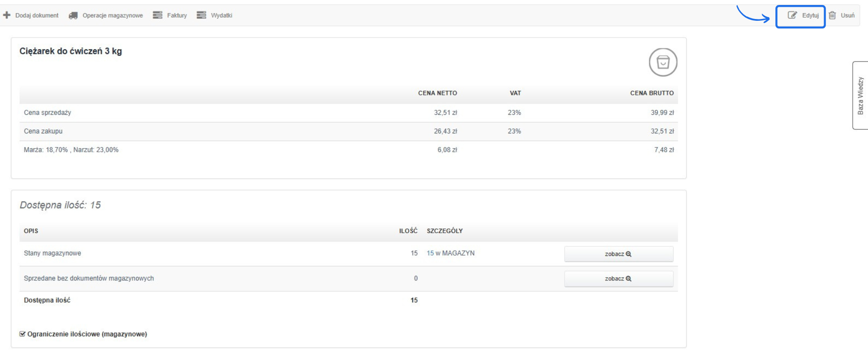Click the list icon next to Faktury

pyautogui.click(x=157, y=15)
